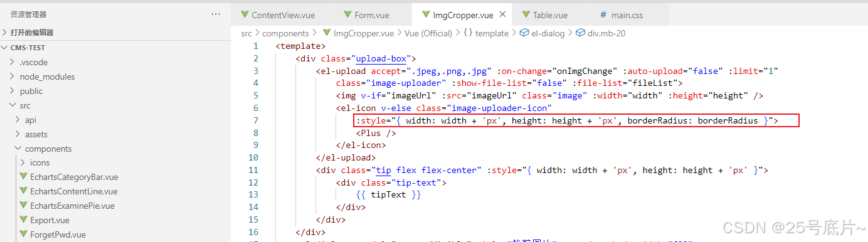Click the "image-uploader" class value on line 4
This screenshot has height=242, width=868.
[406, 83]
